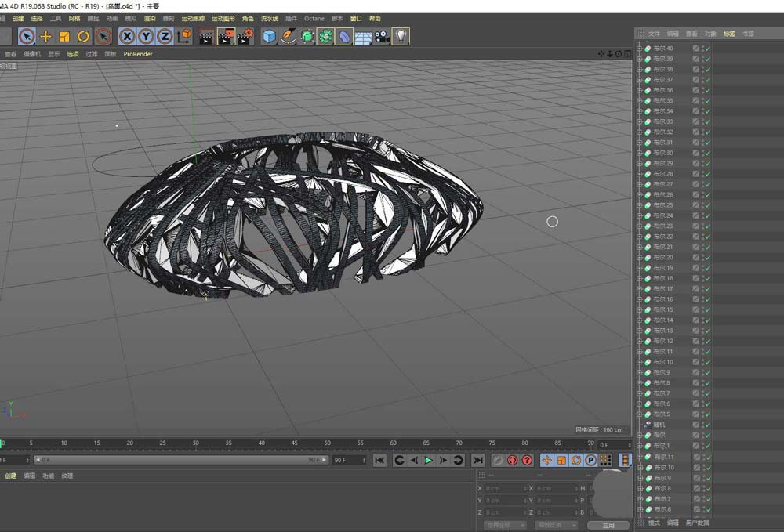Add a Light bulb object

(x=401, y=37)
